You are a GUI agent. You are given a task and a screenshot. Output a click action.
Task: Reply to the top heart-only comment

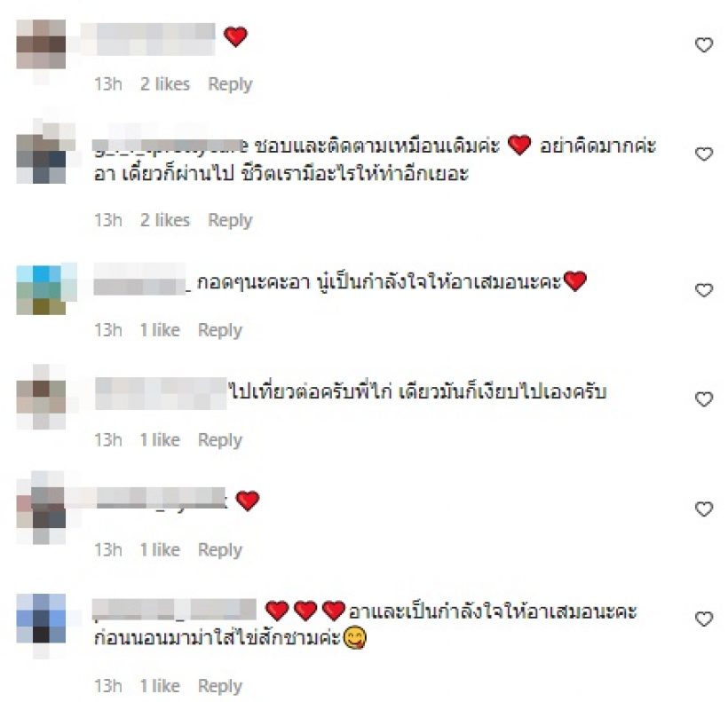point(230,84)
